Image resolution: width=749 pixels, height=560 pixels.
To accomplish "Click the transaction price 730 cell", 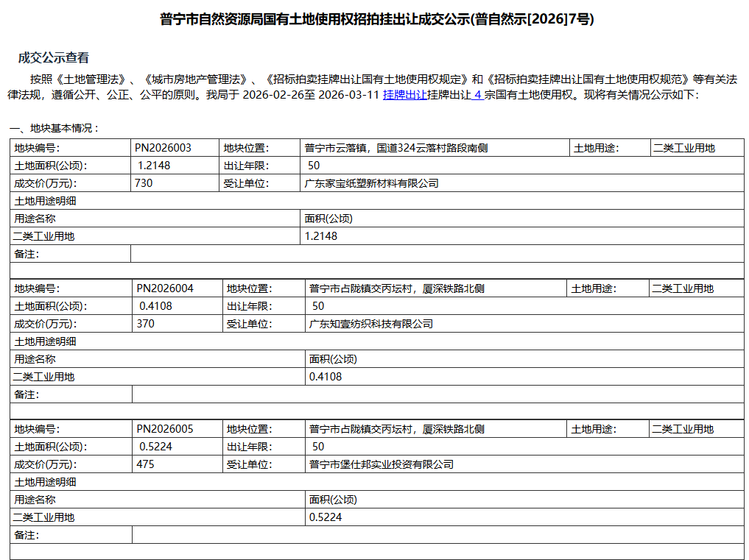I will click(144, 183).
